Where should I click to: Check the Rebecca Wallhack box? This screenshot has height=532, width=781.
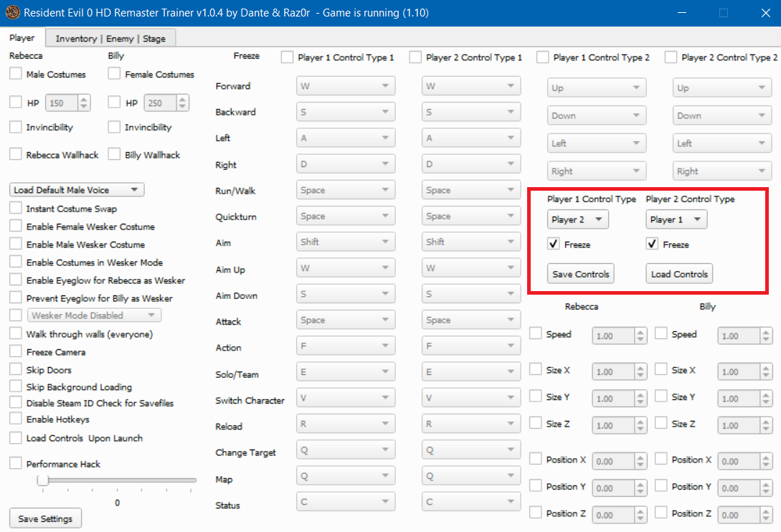[16, 154]
